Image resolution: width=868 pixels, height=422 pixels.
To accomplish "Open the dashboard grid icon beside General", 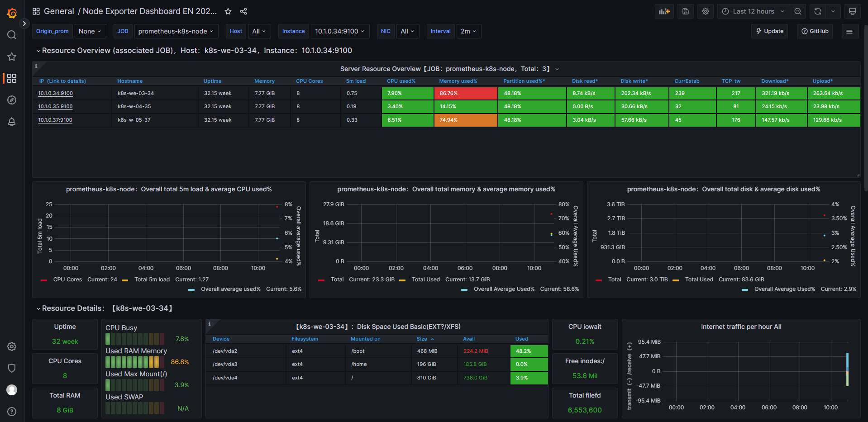I will point(36,11).
